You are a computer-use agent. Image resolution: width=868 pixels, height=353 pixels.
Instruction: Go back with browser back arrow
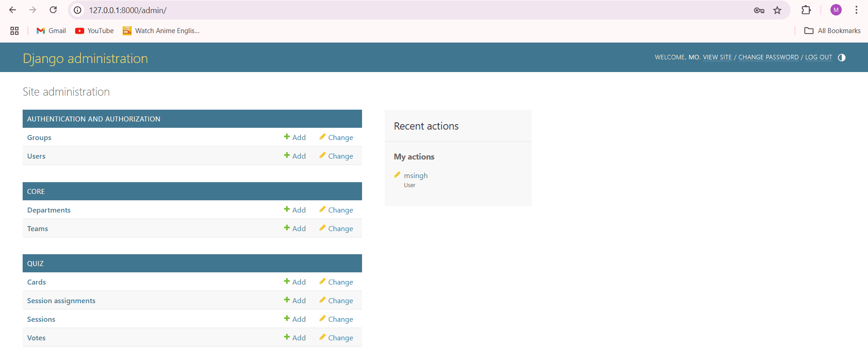[13, 10]
